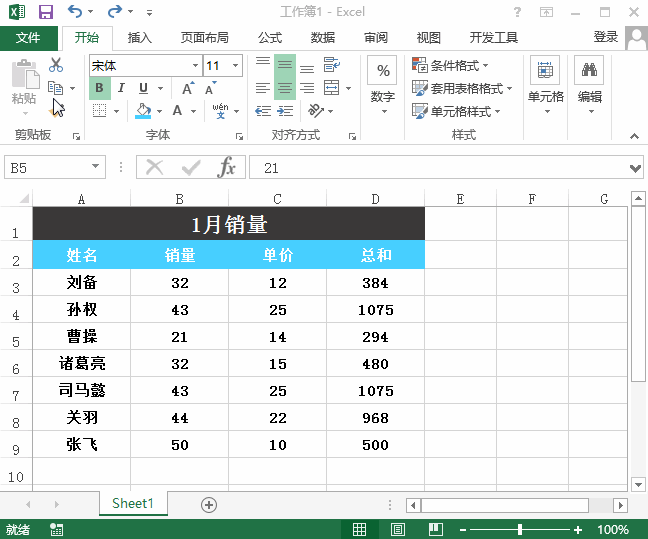
Task: Expand the font size dropdown
Action: coord(236,65)
